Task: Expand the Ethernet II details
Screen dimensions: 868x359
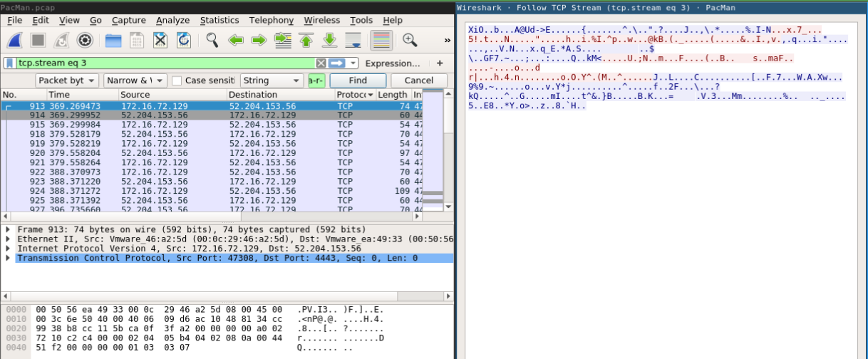Action: click(8, 239)
